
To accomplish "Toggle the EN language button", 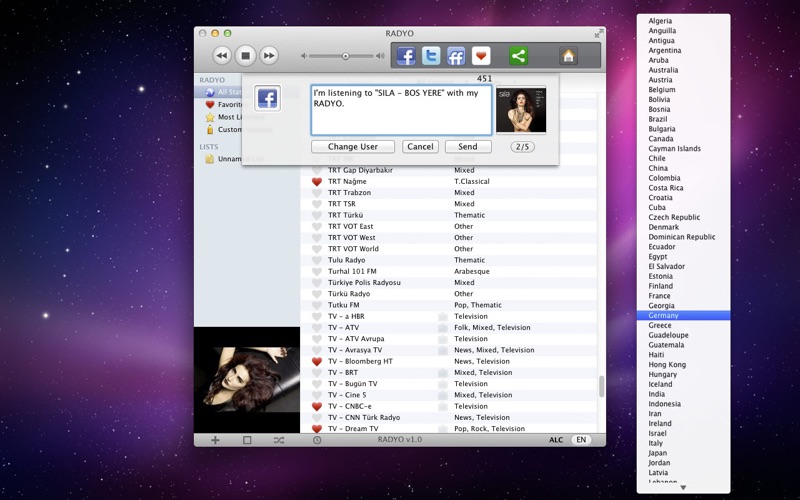I will [581, 440].
